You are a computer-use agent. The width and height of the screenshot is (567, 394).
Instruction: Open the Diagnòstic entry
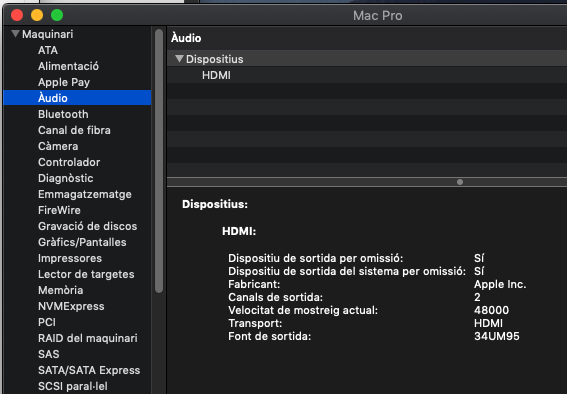(66, 178)
